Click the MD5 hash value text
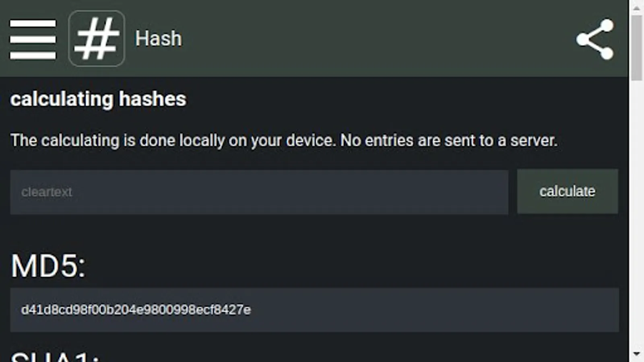Screen dimensions: 644x362 click(136, 310)
